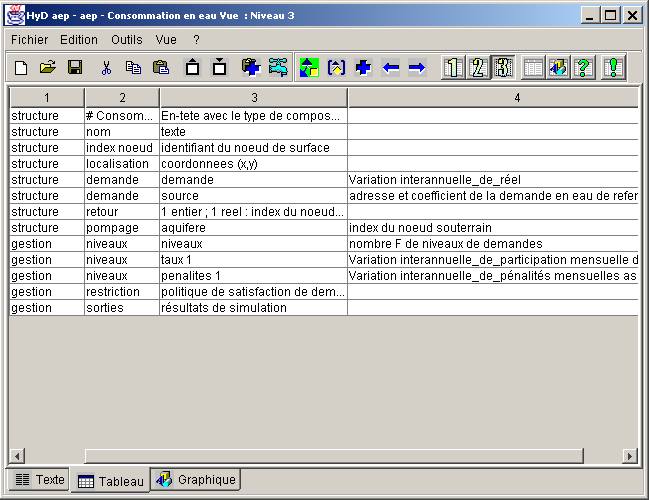The width and height of the screenshot is (649, 500).
Task: Select the 'nom' cell
Action: pos(122,132)
